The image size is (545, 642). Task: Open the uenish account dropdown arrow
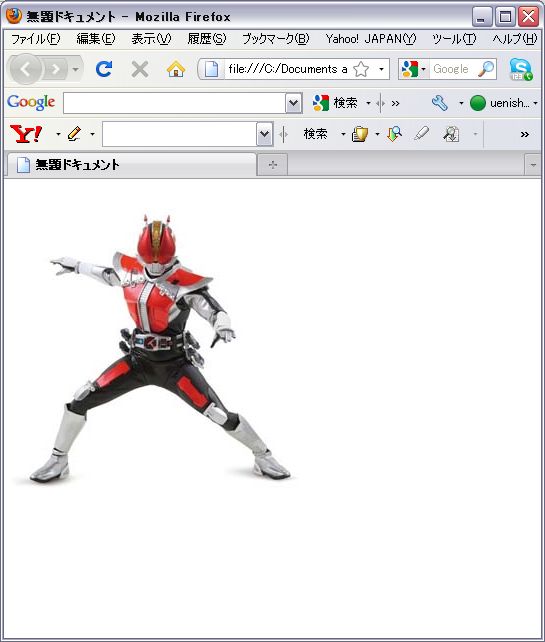(535, 103)
